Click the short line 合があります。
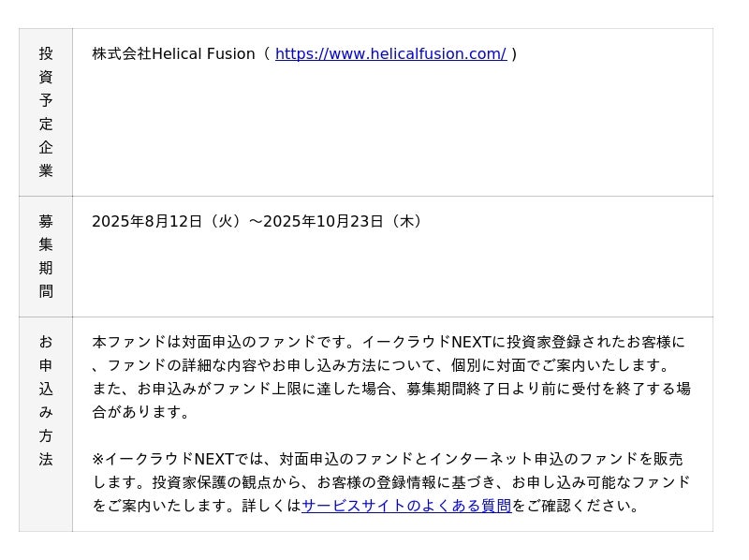This screenshot has width=749, height=560. (x=141, y=412)
